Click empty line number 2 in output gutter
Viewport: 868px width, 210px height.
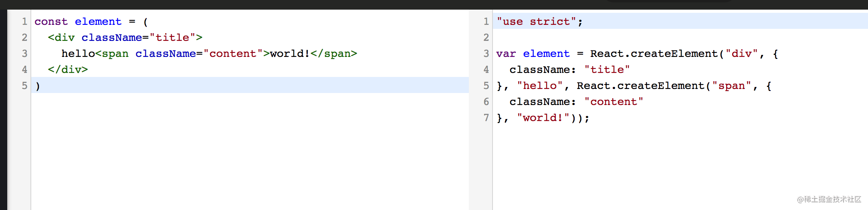(486, 37)
